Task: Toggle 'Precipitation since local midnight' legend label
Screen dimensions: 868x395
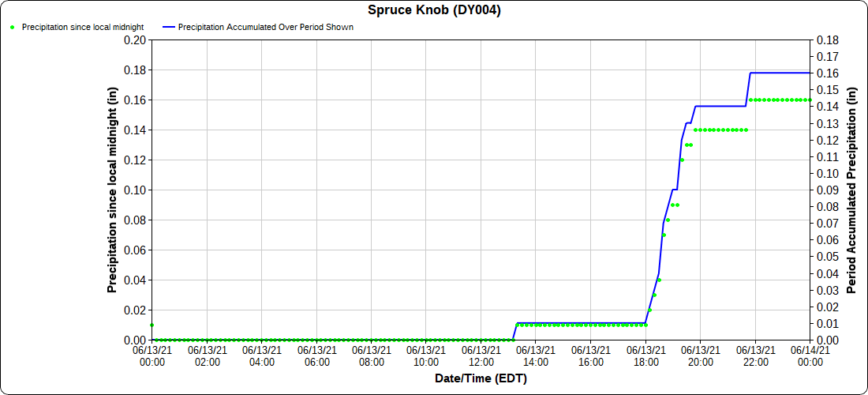Action: pos(77,27)
